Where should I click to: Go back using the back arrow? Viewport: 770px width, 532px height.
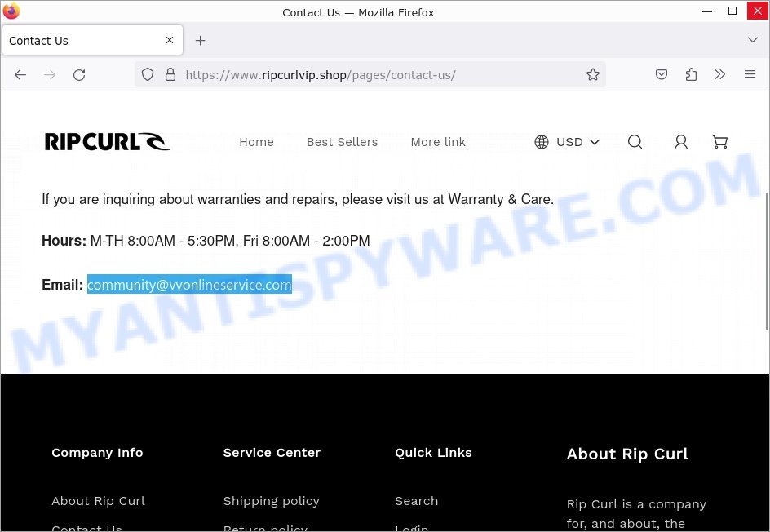20,75
